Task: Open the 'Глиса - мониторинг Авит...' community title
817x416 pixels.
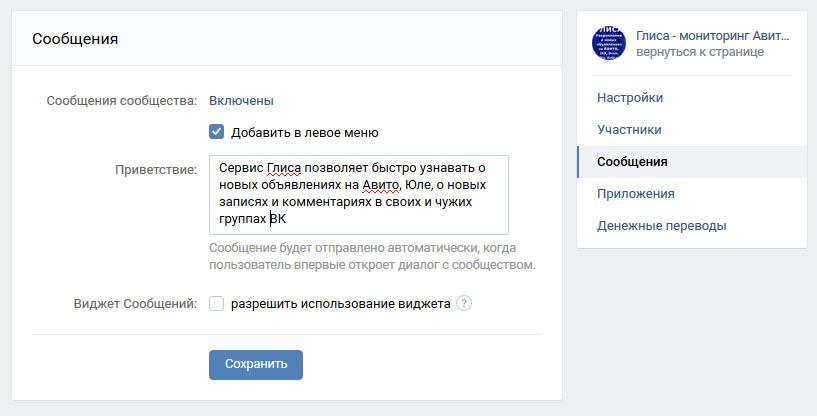Action: tap(712, 36)
